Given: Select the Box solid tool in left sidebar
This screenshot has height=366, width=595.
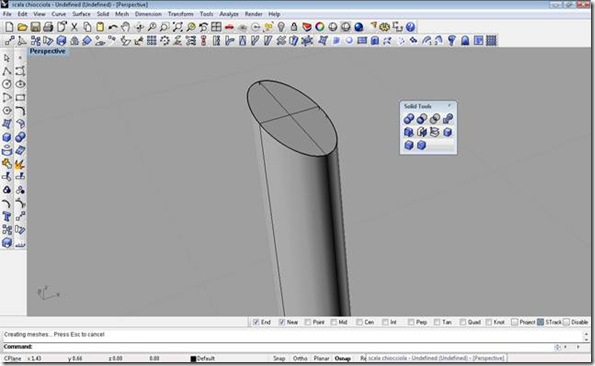Looking at the screenshot, I should pyautogui.click(x=7, y=137).
